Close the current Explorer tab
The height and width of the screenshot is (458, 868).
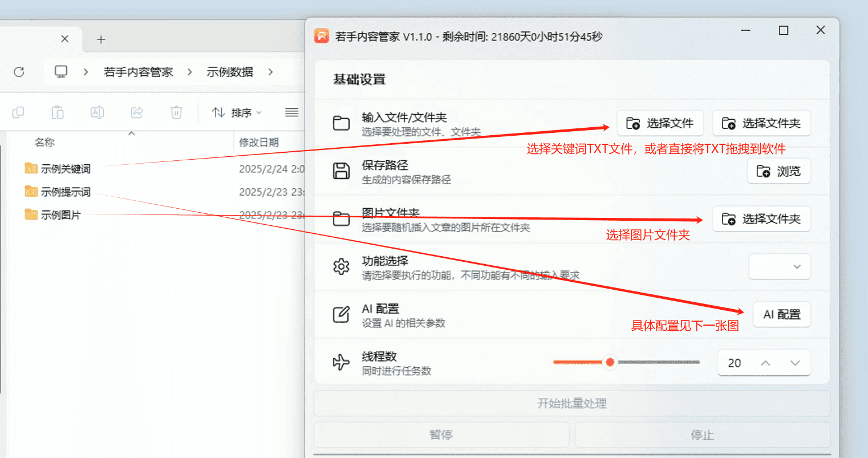pyautogui.click(x=64, y=39)
